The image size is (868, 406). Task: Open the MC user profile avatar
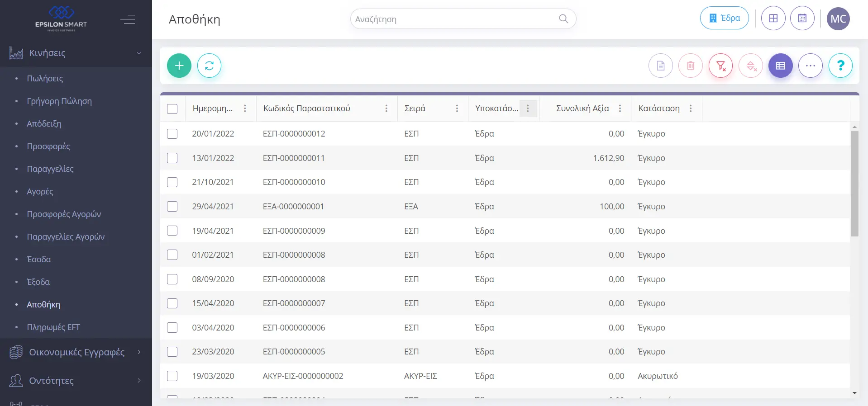tap(838, 19)
